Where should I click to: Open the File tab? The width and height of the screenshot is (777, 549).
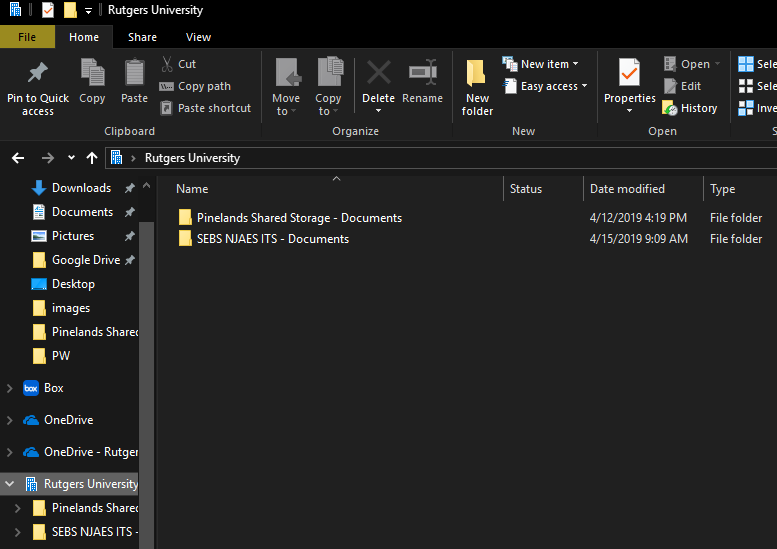[27, 37]
